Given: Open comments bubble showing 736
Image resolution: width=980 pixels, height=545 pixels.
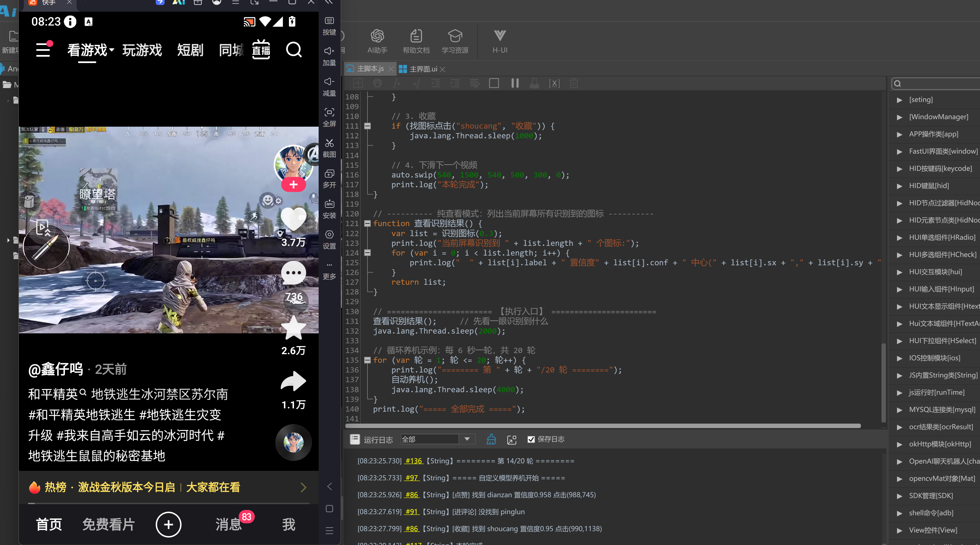Looking at the screenshot, I should [293, 273].
